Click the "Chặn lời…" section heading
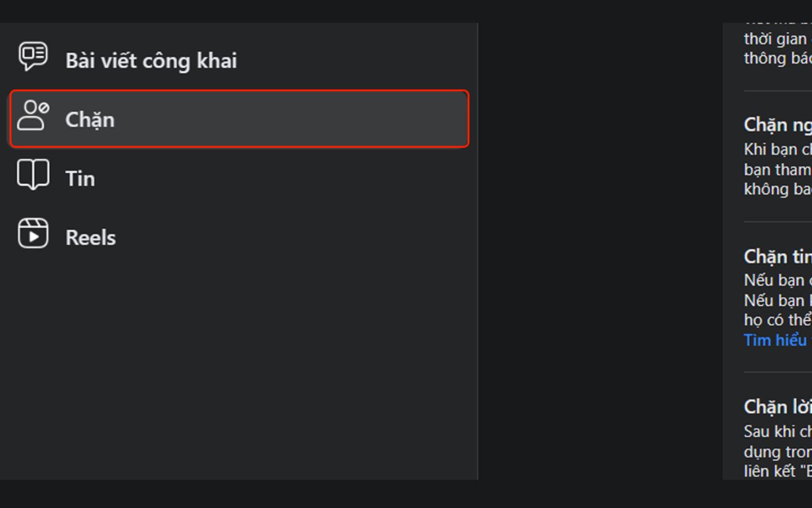The width and height of the screenshot is (812, 508). 777,407
